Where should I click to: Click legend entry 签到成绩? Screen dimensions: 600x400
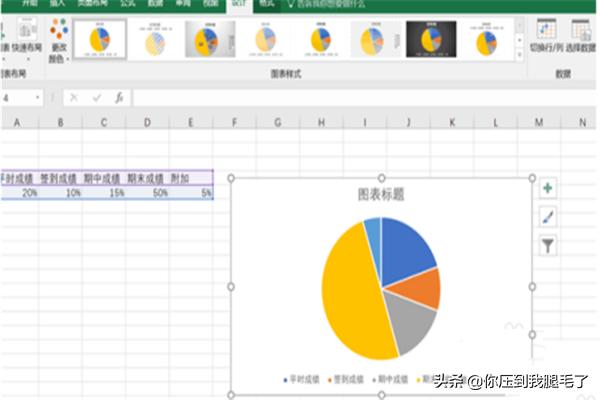tap(346, 379)
